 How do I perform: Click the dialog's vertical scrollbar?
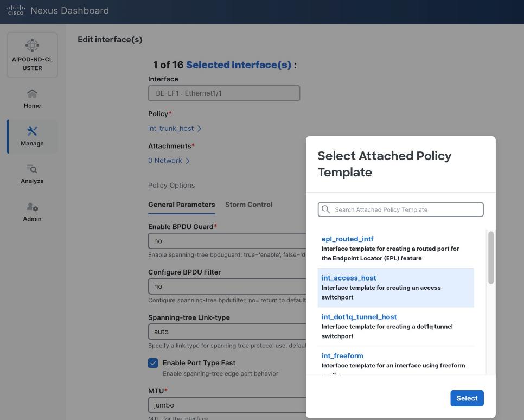click(490, 255)
